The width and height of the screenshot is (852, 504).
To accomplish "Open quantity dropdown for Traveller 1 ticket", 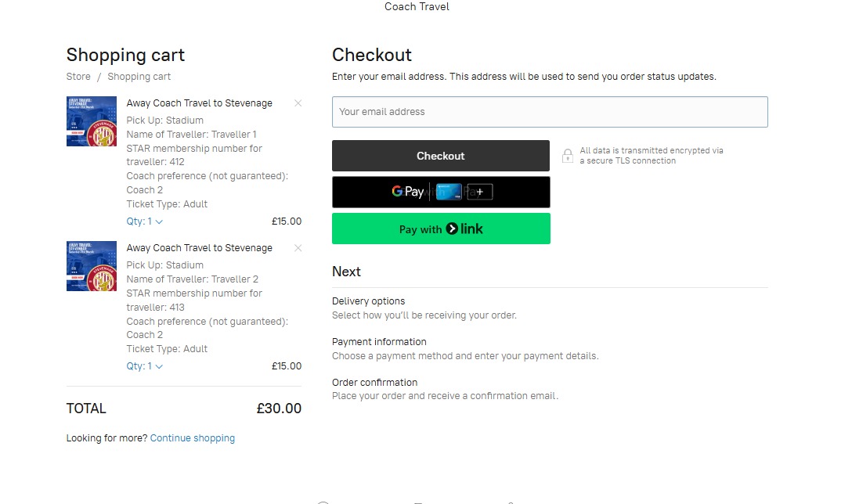I will pos(145,221).
